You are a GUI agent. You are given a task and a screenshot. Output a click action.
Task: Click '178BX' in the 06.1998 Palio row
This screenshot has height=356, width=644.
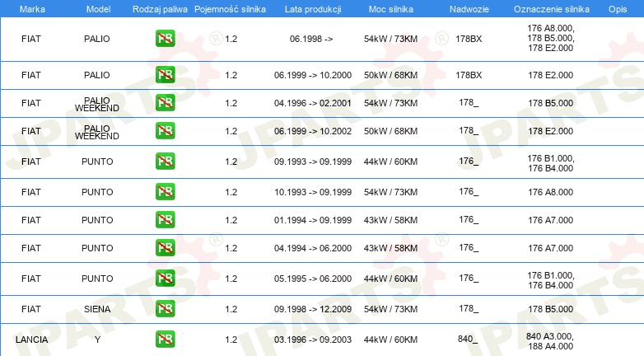469,39
